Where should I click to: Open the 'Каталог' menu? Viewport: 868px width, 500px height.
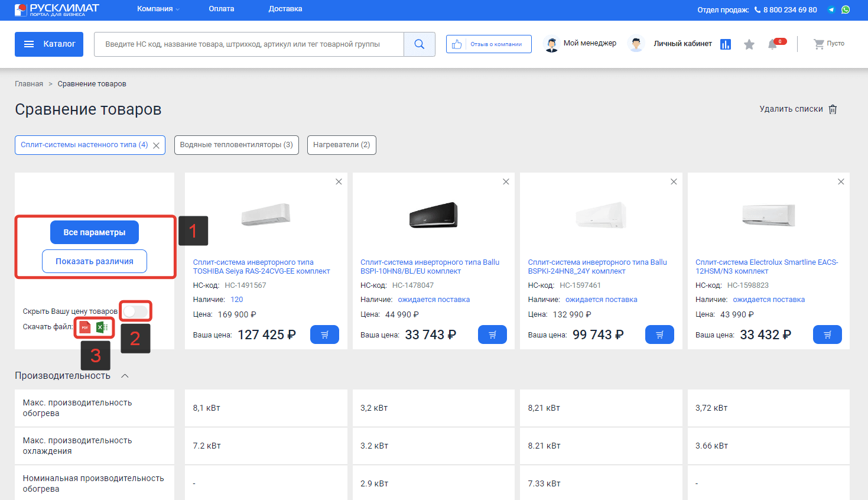[x=49, y=44]
